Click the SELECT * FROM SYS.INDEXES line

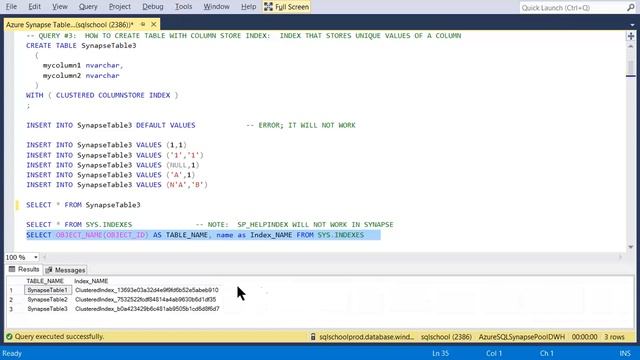click(79, 224)
